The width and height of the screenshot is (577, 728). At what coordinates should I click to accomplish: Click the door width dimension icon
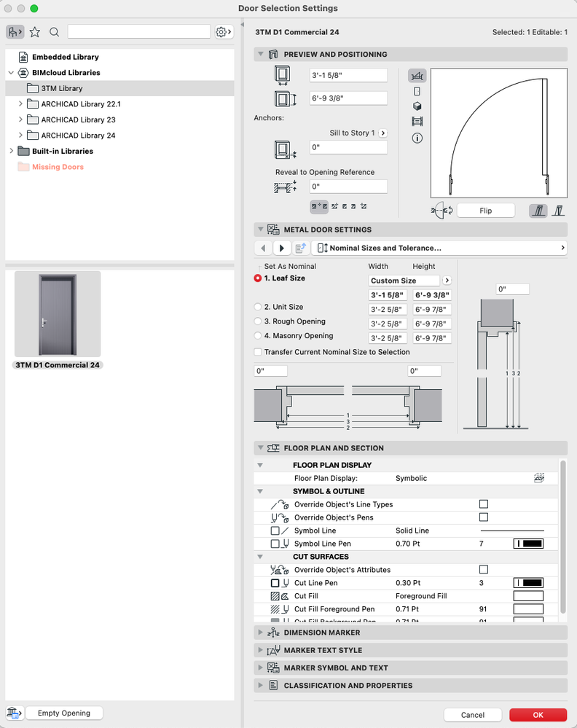[282, 75]
